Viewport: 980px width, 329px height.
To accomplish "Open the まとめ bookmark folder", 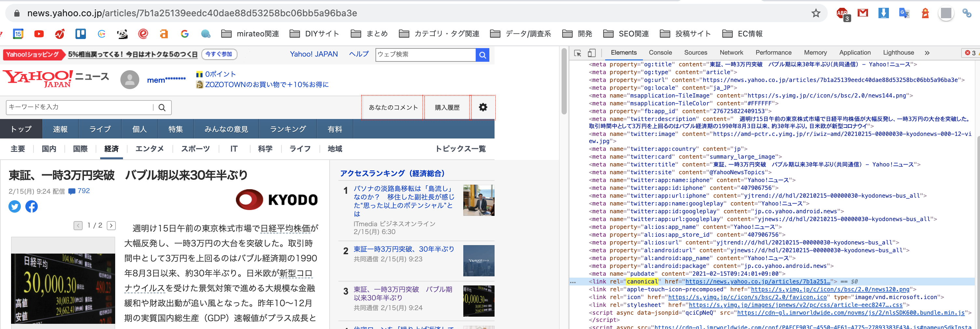I will coord(369,34).
